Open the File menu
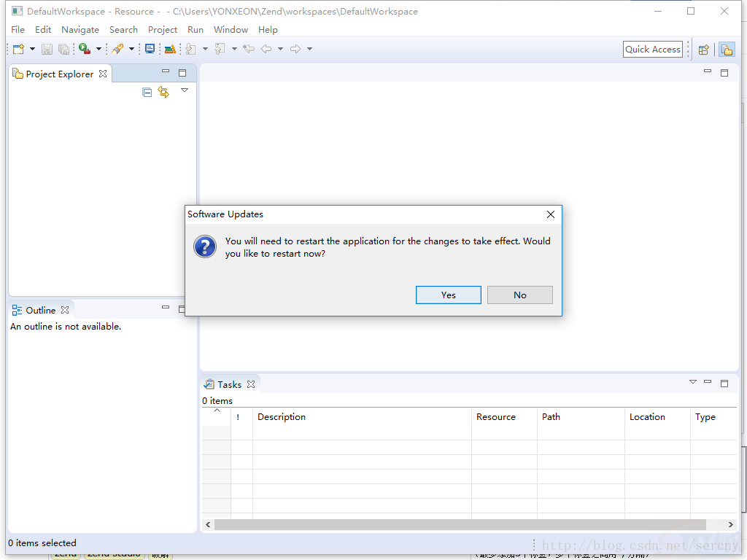 18,29
